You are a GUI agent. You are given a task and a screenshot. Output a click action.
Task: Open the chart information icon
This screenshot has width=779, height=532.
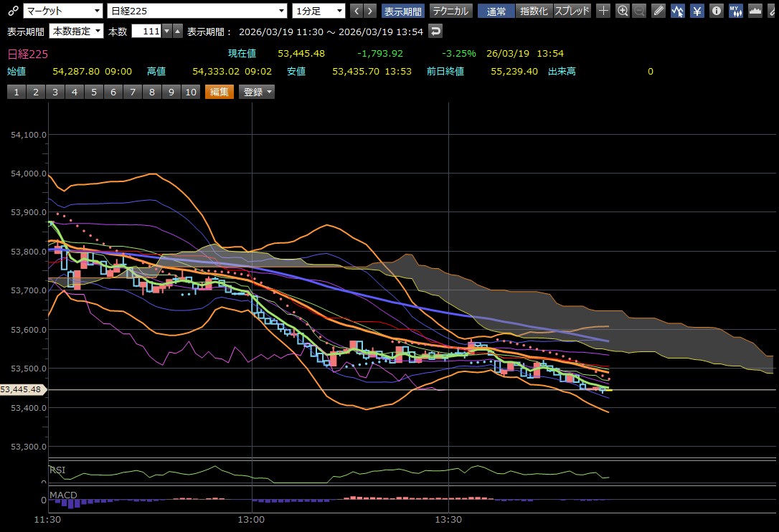716,11
